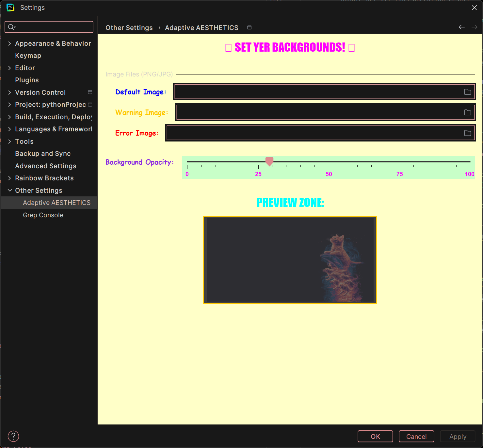Open file browser for Error Image
The height and width of the screenshot is (448, 483).
pos(467,133)
